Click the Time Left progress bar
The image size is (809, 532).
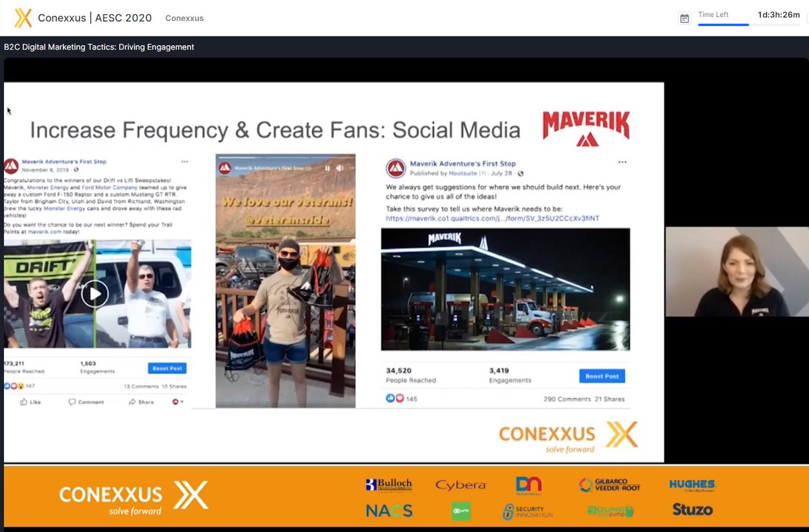[748, 25]
